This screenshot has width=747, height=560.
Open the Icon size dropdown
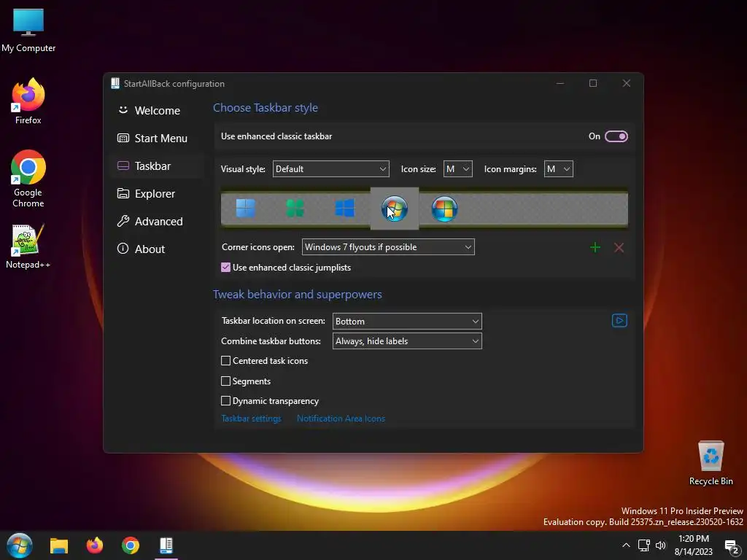tap(458, 169)
